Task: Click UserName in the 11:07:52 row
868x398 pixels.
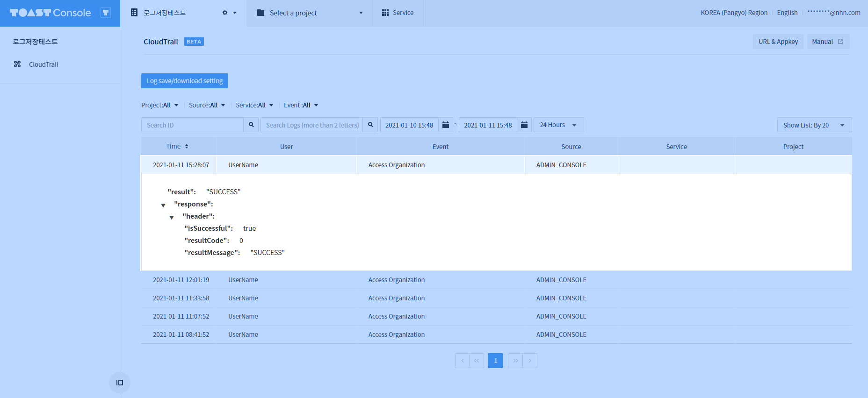Action: (243, 316)
